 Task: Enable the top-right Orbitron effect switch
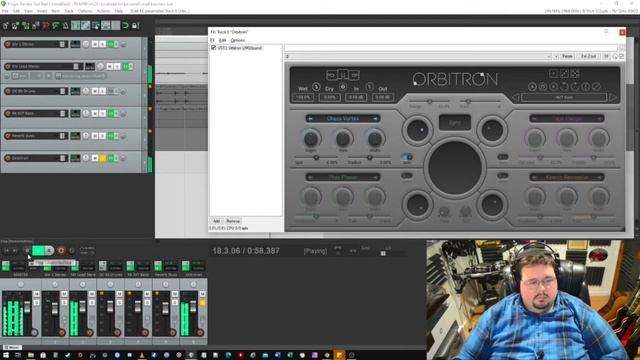(503, 157)
